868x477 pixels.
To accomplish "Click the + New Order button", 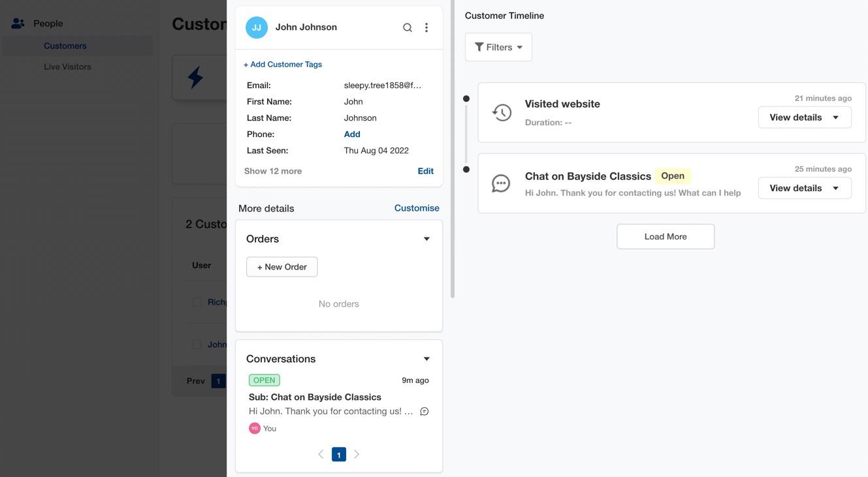I will point(281,267).
